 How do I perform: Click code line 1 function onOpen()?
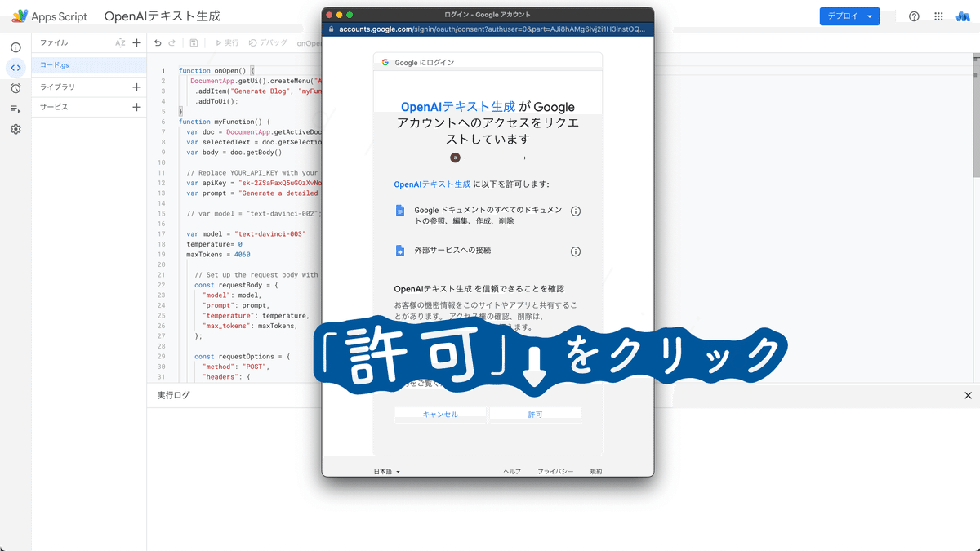coord(216,71)
